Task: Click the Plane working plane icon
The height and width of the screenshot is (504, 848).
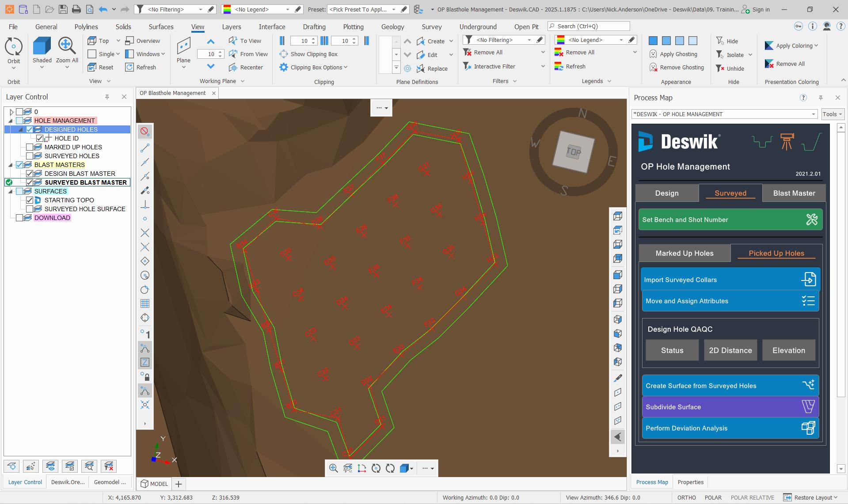Action: click(183, 46)
